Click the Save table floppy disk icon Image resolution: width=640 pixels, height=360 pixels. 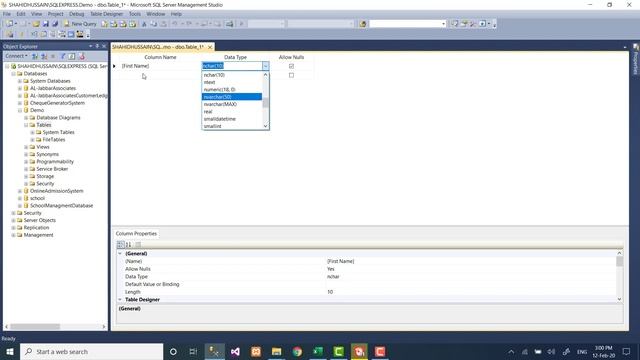tap(45, 24)
